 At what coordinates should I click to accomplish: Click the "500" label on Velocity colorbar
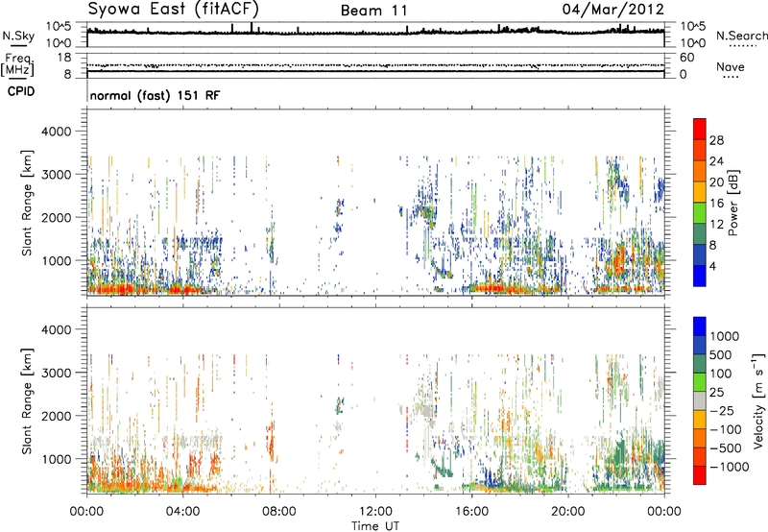[x=720, y=354]
